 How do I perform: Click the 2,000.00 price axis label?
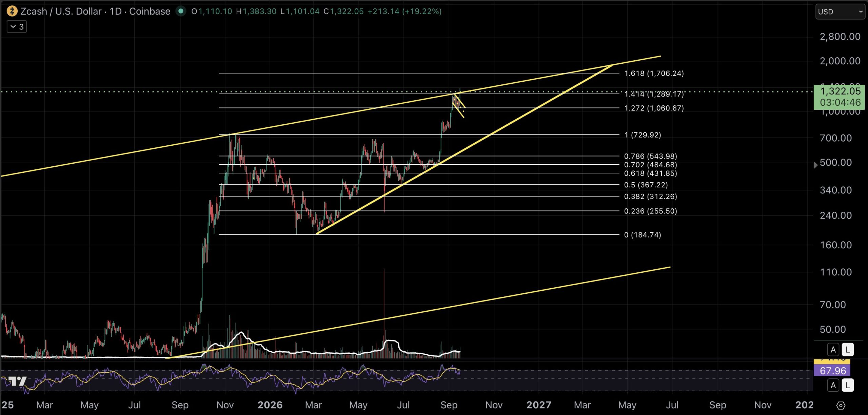pos(840,61)
